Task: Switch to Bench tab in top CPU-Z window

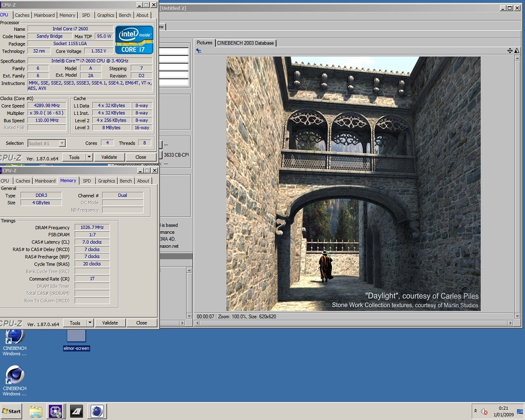Action: click(x=125, y=15)
